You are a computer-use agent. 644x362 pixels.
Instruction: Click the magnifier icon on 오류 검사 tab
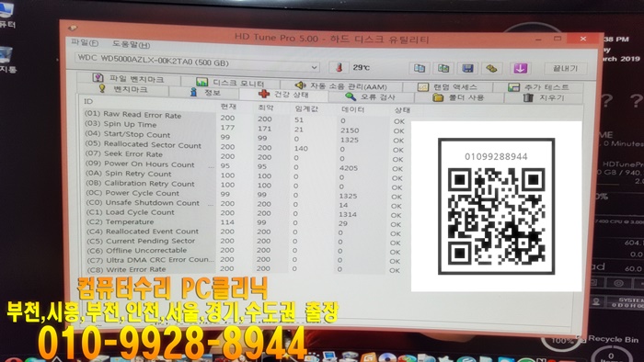(350, 96)
